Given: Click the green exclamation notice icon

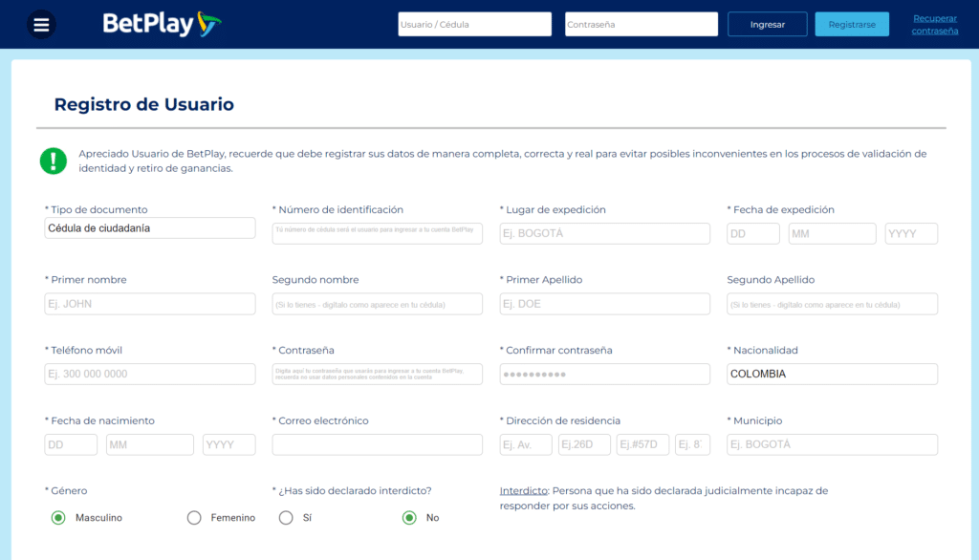Looking at the screenshot, I should pos(54,161).
